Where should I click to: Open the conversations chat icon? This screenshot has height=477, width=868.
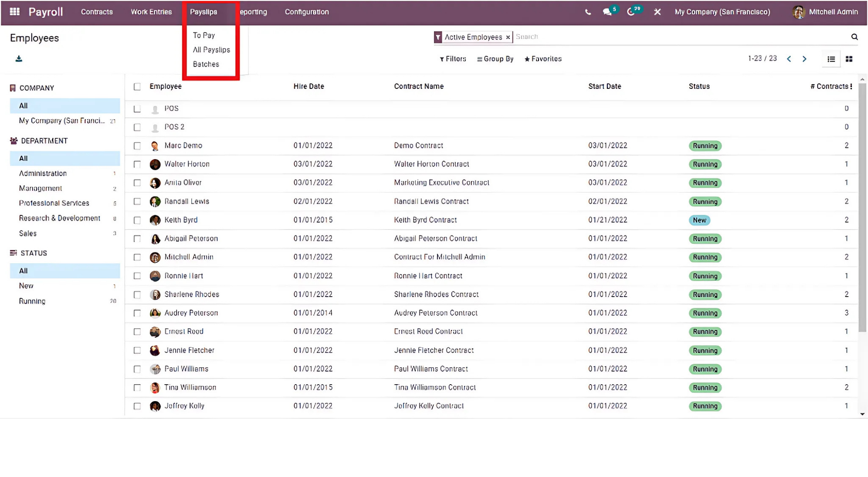(607, 12)
